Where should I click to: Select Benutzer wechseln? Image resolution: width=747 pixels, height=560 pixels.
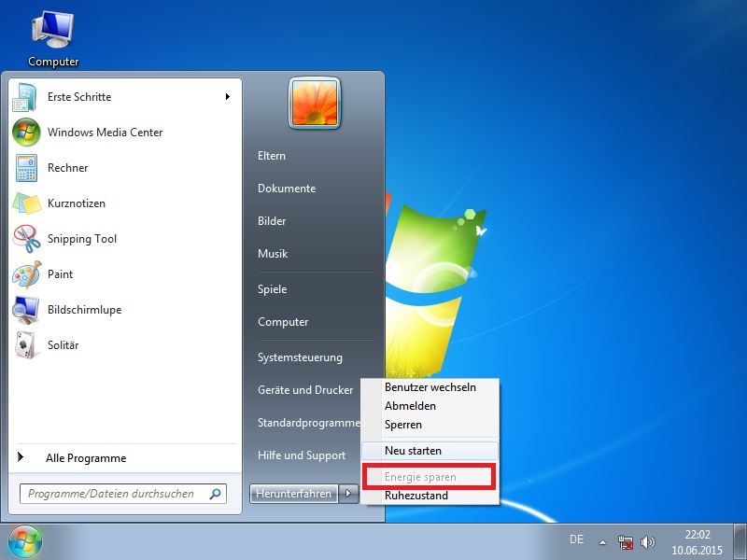430,387
